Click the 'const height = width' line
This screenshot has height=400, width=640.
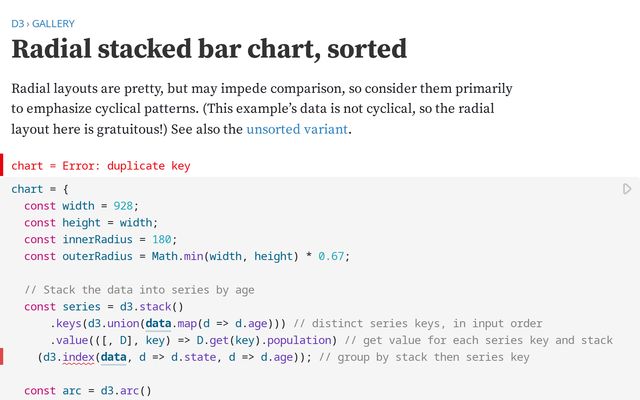pos(90,223)
